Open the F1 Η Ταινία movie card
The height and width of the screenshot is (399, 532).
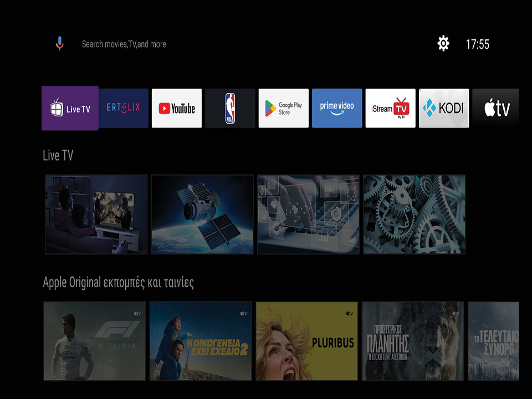click(95, 341)
